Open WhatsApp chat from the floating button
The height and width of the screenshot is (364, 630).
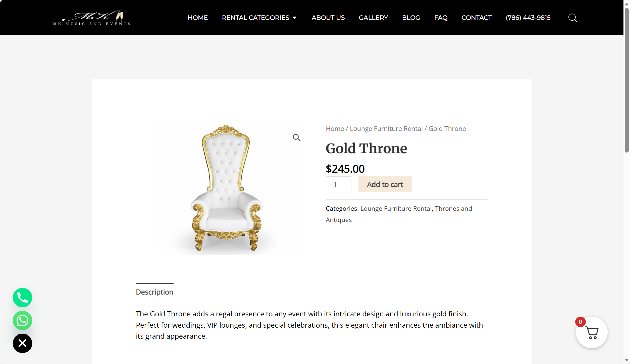coord(22,320)
